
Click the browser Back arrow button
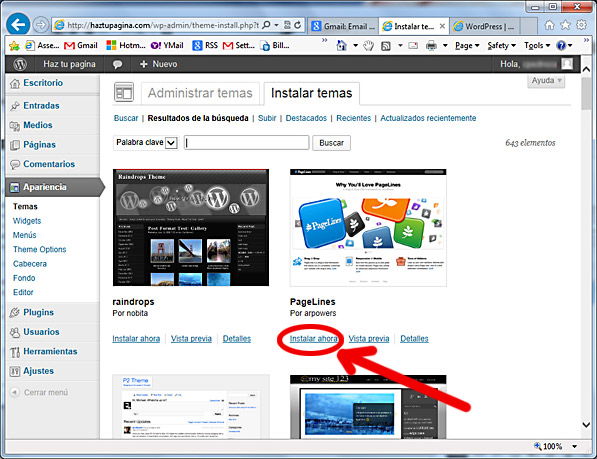(x=18, y=25)
